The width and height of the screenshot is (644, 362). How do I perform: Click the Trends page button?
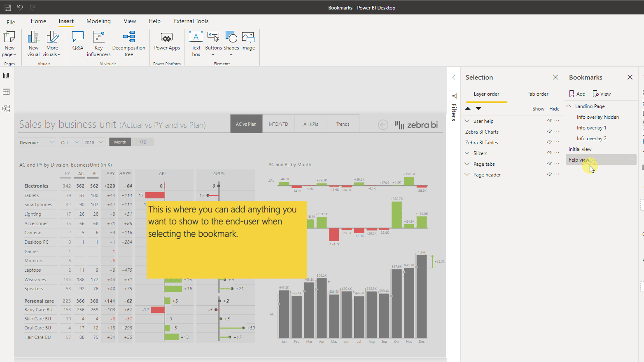pos(343,124)
